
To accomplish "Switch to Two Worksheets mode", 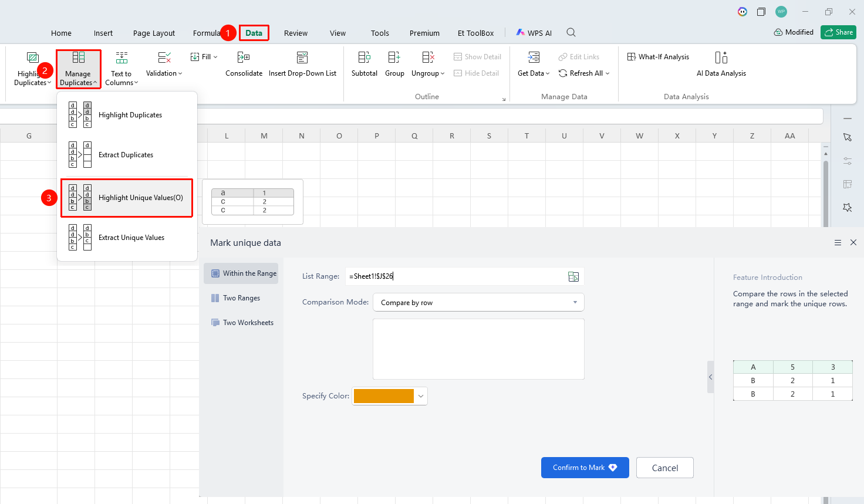I will tap(241, 323).
